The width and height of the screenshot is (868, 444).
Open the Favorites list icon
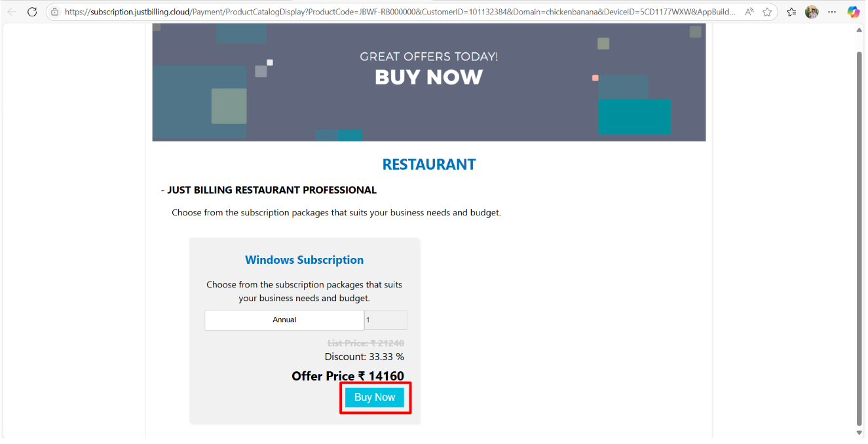pyautogui.click(x=791, y=12)
